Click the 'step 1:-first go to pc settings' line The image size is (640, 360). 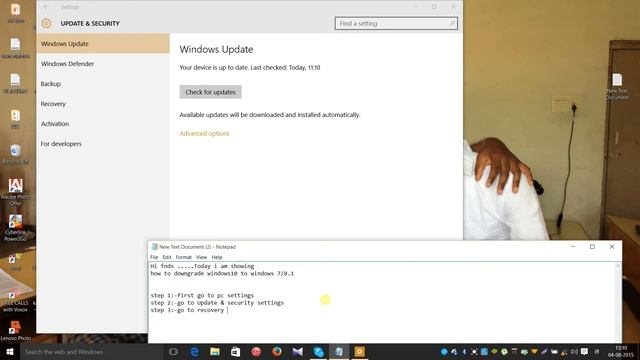tap(202, 295)
